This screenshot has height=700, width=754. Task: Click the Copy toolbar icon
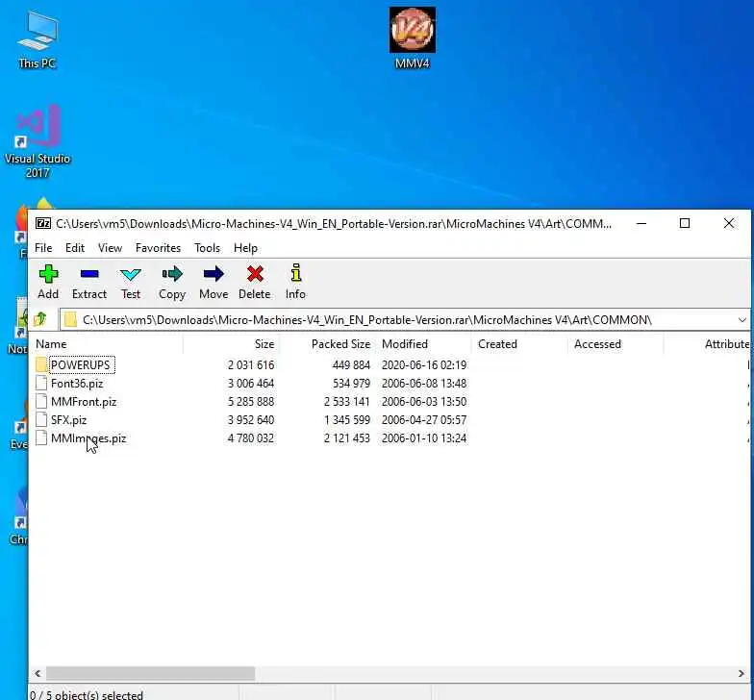tap(172, 274)
